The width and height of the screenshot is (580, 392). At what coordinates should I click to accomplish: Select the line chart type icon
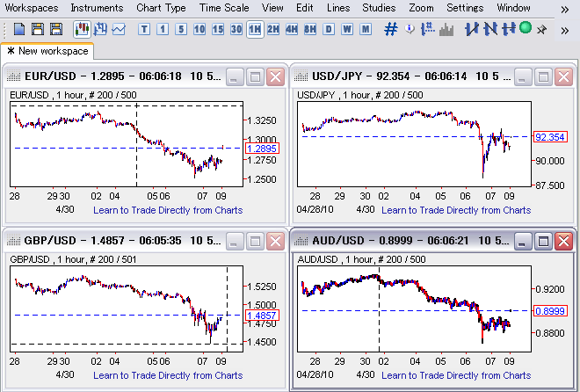pos(119,29)
